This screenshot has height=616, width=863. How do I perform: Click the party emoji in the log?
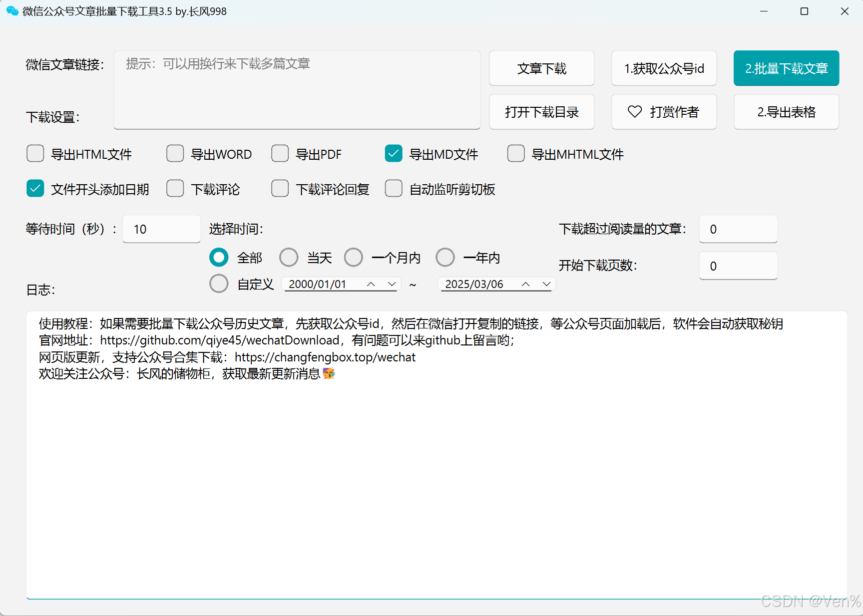click(x=329, y=373)
